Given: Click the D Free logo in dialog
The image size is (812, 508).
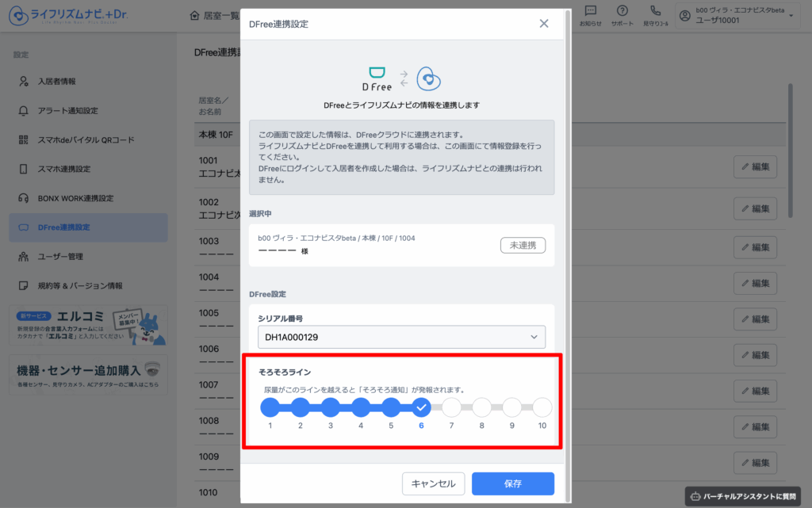Looking at the screenshot, I should click(x=377, y=78).
